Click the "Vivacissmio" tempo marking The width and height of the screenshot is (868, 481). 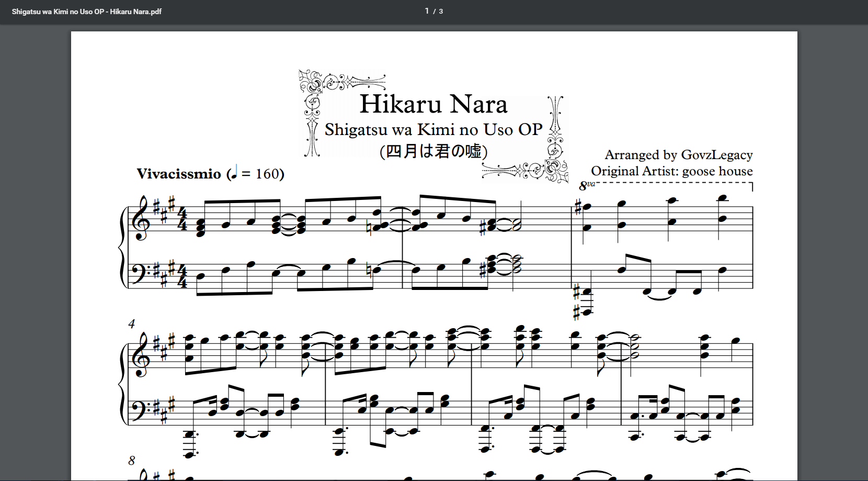178,174
